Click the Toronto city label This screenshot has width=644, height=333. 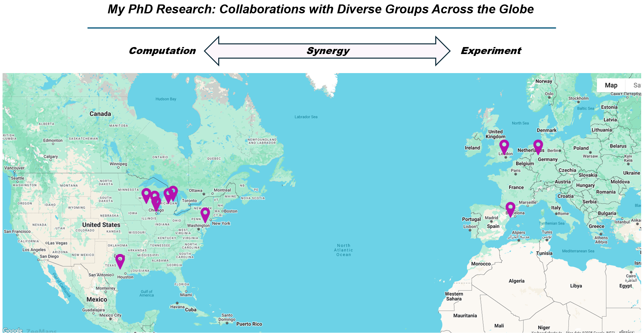(x=189, y=200)
